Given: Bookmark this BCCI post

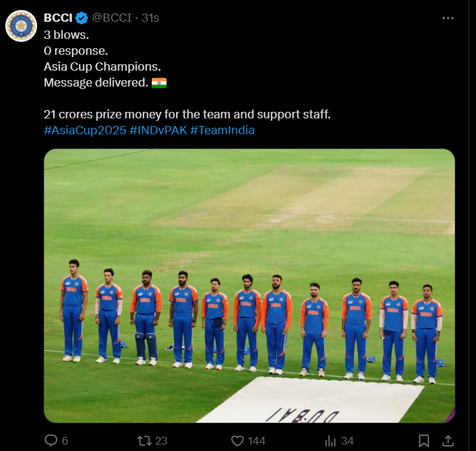Looking at the screenshot, I should pos(424,440).
